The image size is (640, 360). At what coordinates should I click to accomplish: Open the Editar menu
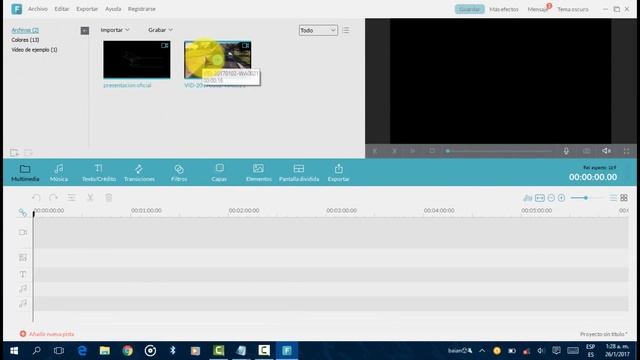coord(62,9)
